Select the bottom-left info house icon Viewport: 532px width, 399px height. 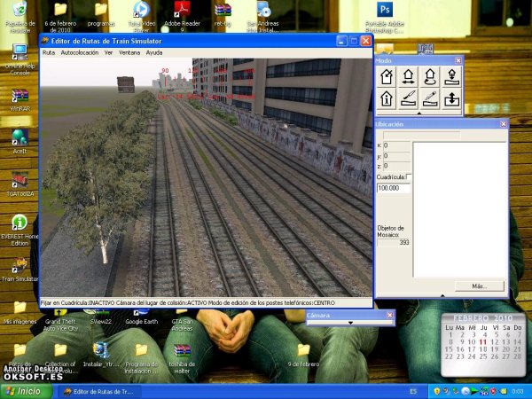[387, 98]
